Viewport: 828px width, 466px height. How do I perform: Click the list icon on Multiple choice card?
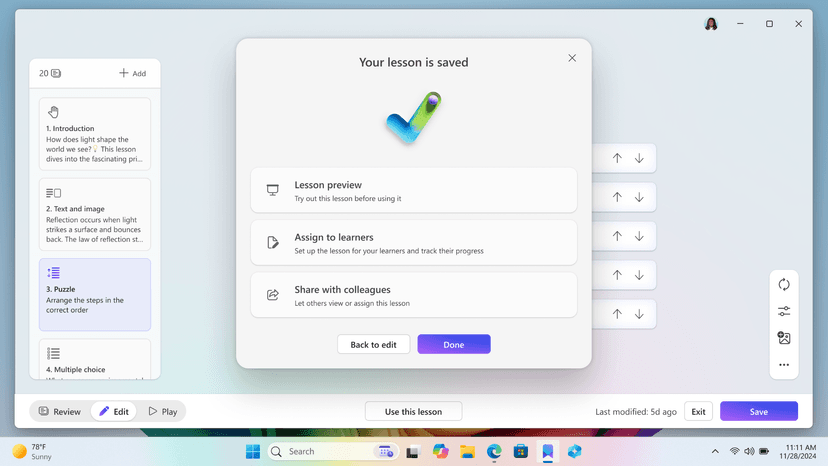coord(53,353)
